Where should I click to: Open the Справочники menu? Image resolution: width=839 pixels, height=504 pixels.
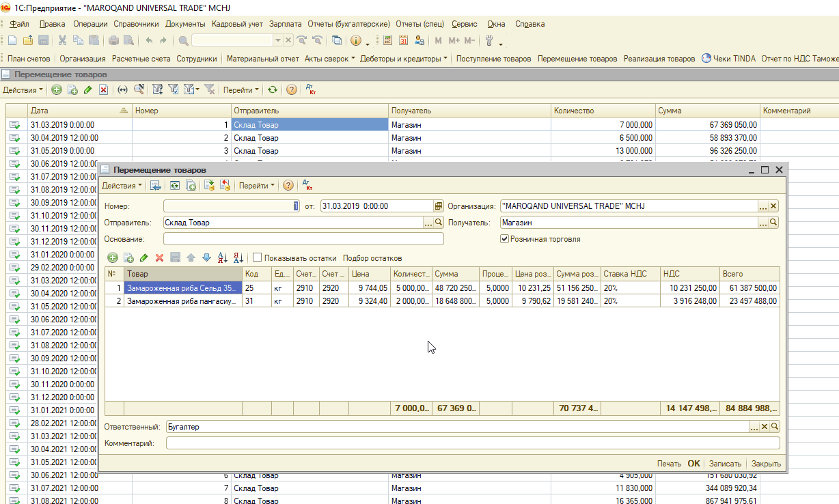(x=136, y=23)
